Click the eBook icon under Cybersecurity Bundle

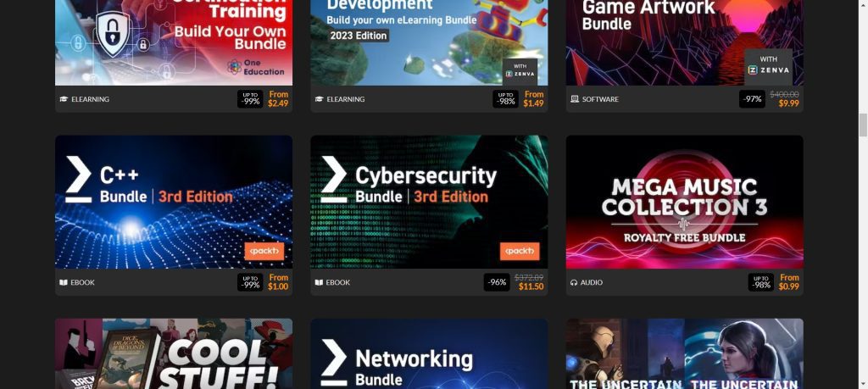(319, 282)
